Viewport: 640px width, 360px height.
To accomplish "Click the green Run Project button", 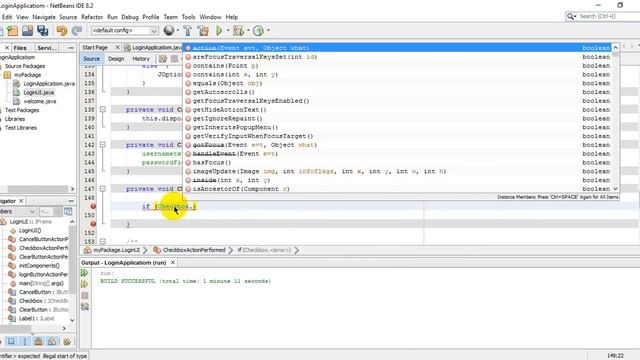I will click(x=219, y=31).
